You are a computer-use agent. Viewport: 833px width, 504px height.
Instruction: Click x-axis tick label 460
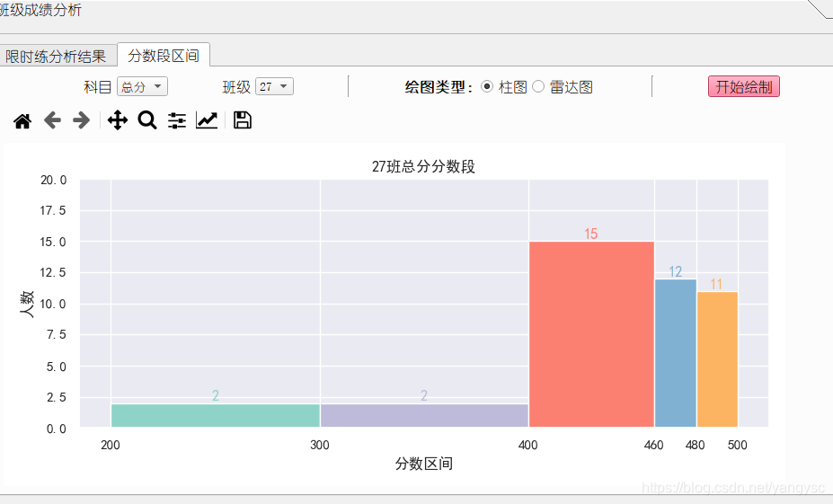[x=653, y=445]
